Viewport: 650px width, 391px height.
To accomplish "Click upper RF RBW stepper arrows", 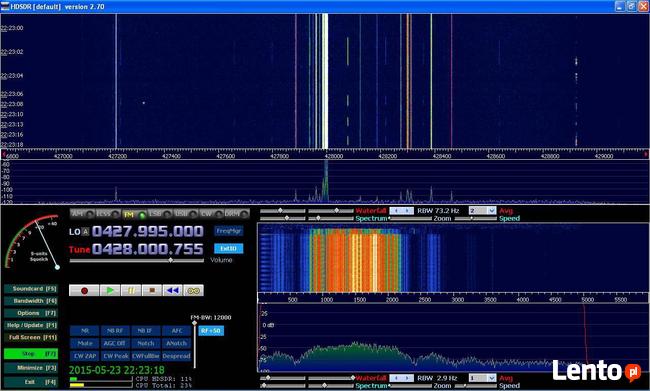I will [x=401, y=211].
